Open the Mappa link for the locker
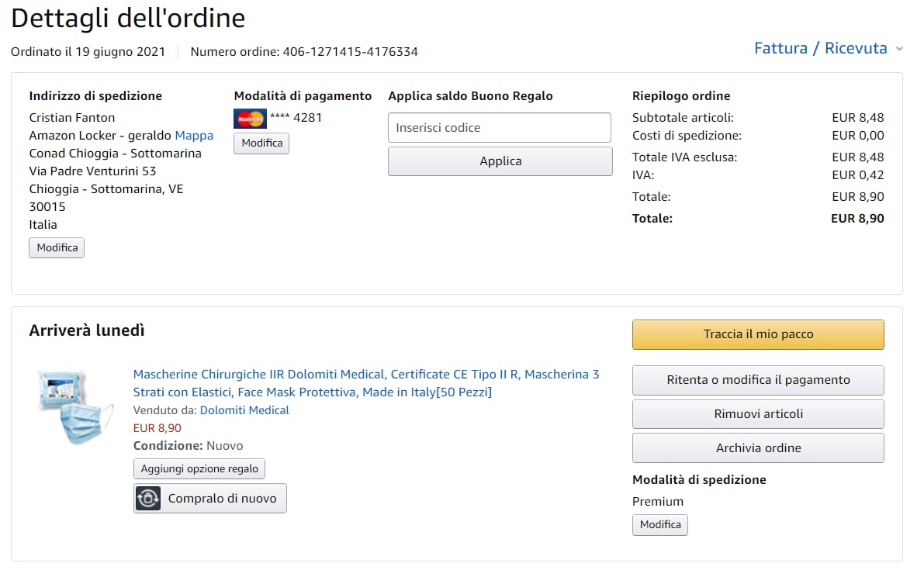924x577 pixels. click(x=194, y=136)
